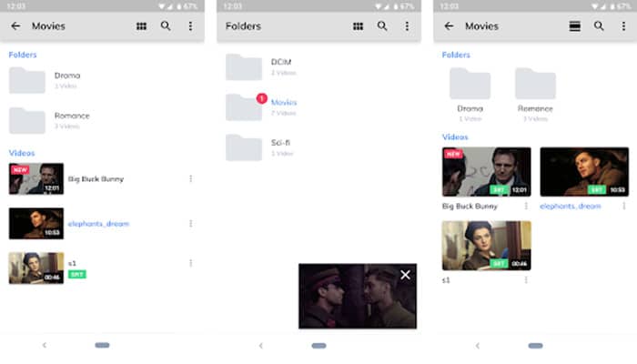Tap the Videos header in the right grid screen
This screenshot has height=364, width=637.
point(455,137)
